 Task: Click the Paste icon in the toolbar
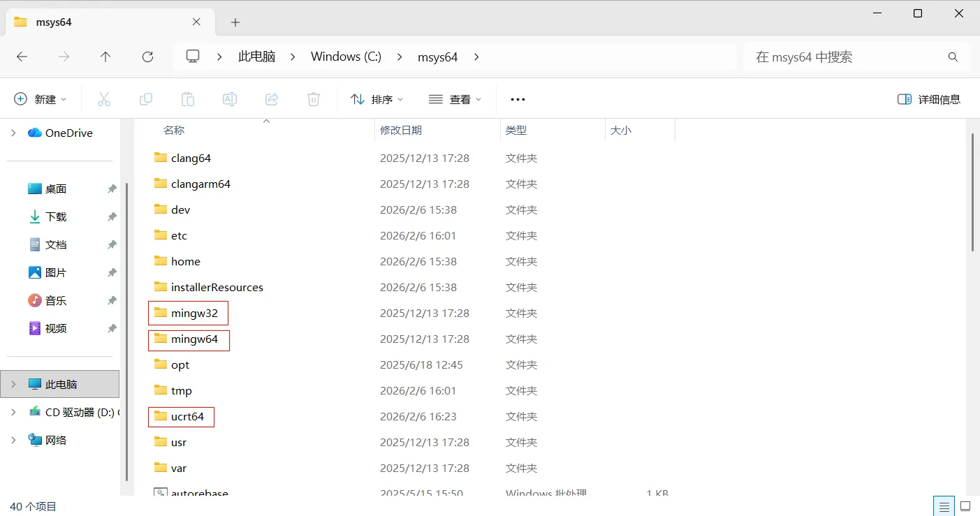tap(187, 98)
